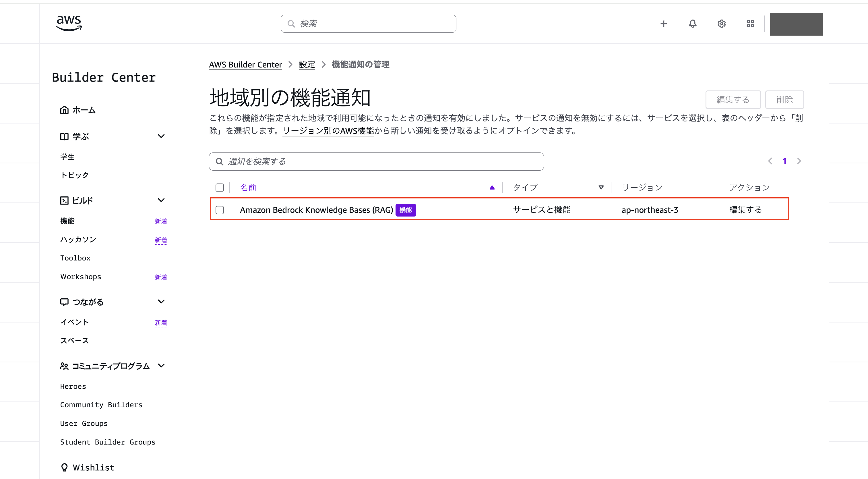Image resolution: width=868 pixels, height=479 pixels.
Task: Sort by 名前 ascending triangle
Action: (492, 188)
